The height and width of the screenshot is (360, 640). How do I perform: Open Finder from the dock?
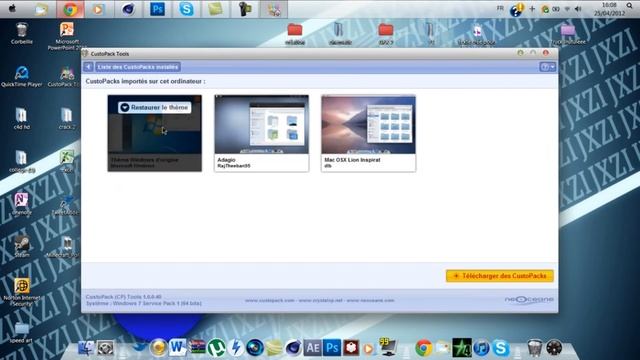[x=86, y=348]
